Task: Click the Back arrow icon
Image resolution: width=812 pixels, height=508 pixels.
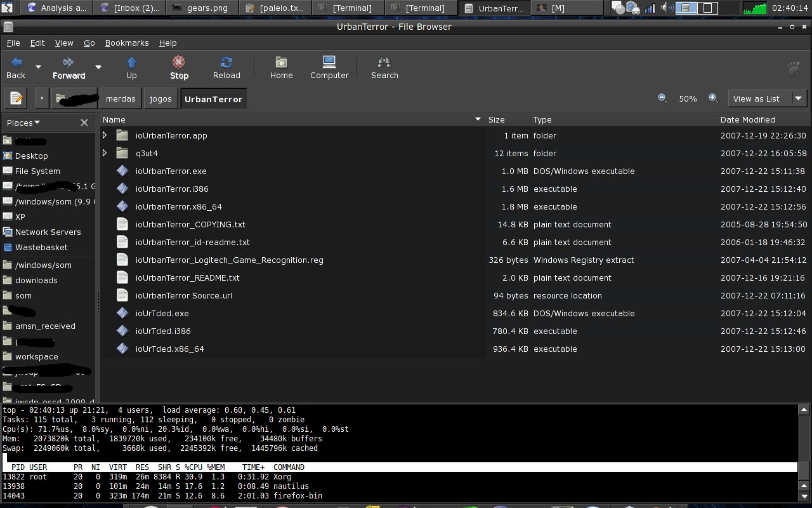Action: (x=16, y=62)
